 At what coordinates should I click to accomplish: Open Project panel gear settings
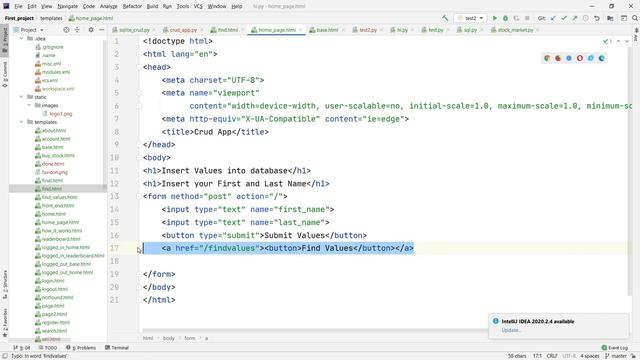tap(91, 30)
